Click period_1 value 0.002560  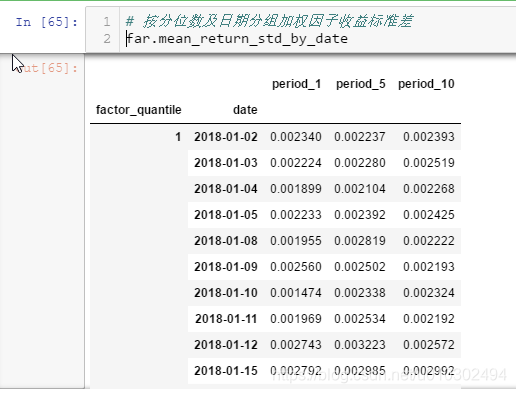click(296, 267)
